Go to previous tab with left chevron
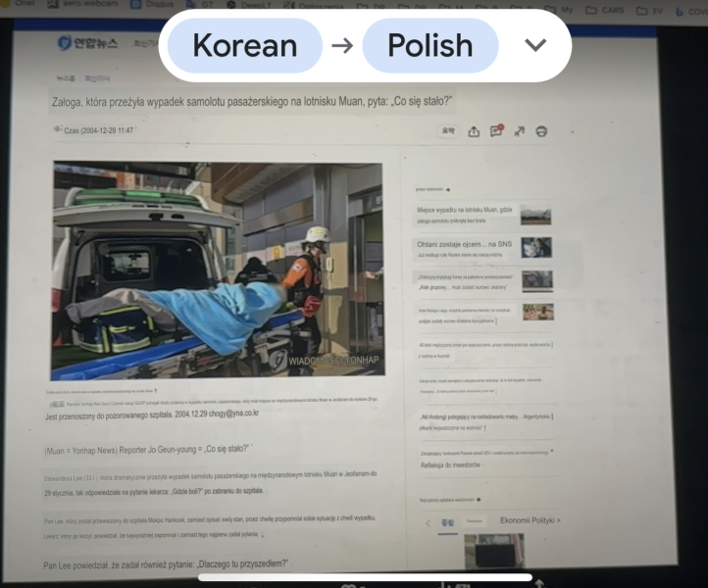The width and height of the screenshot is (708, 588). [x=428, y=523]
